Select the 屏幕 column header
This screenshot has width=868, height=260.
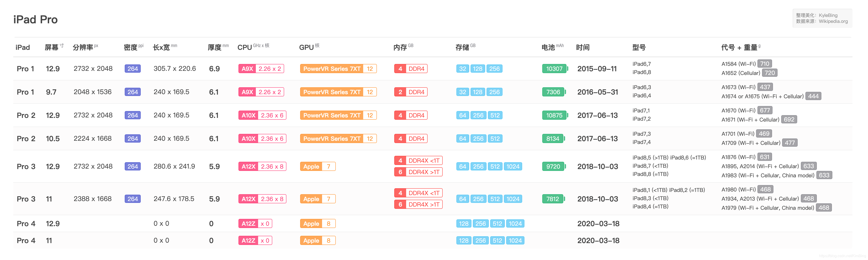tap(52, 48)
